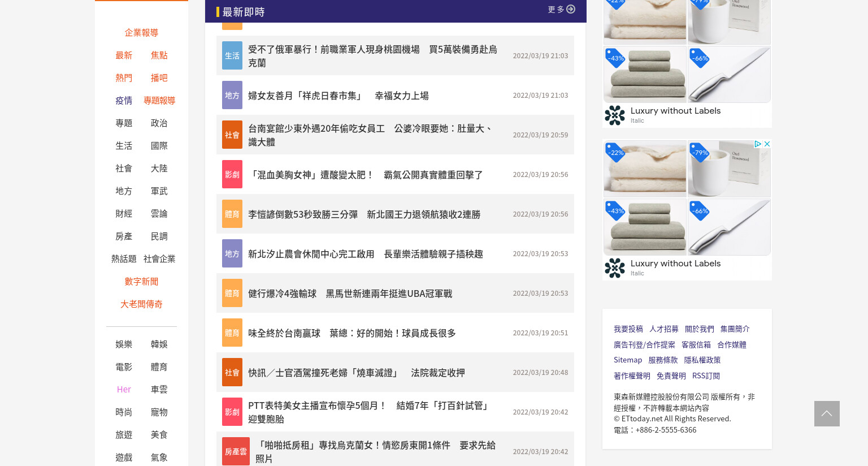Screen dimensions: 868x466
Task: Click 人才招募 footer link
Action: point(664,329)
